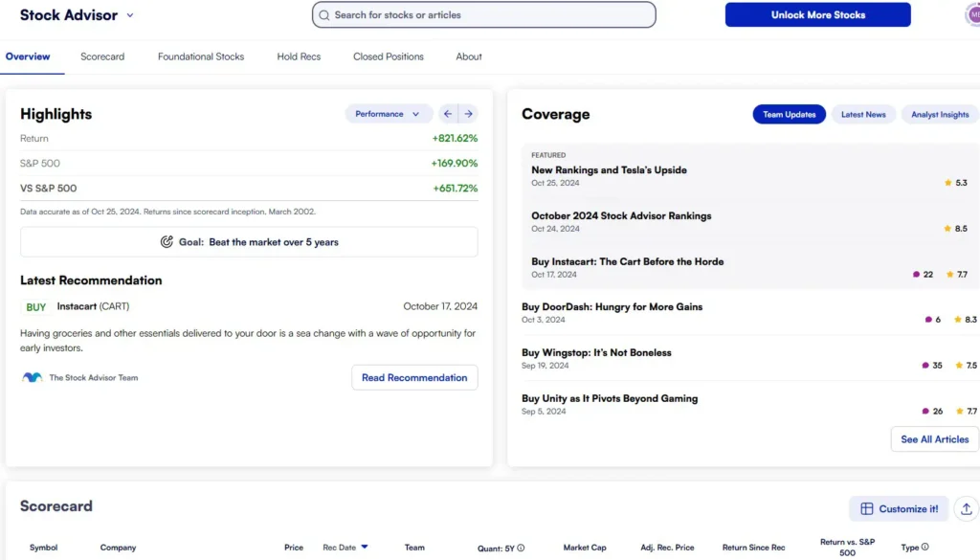This screenshot has width=980, height=560.
Task: Switch Coverage to Analyst Insights
Action: (x=939, y=115)
